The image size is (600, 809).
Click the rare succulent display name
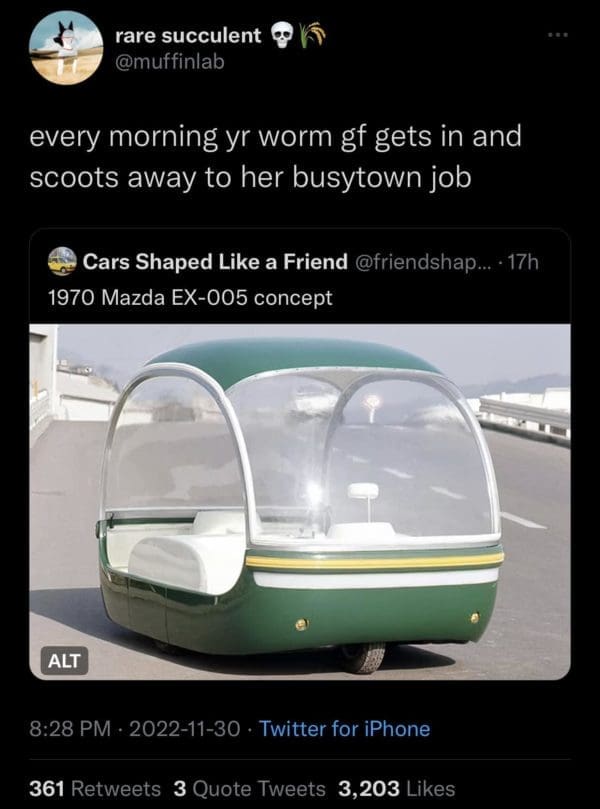coord(188,36)
